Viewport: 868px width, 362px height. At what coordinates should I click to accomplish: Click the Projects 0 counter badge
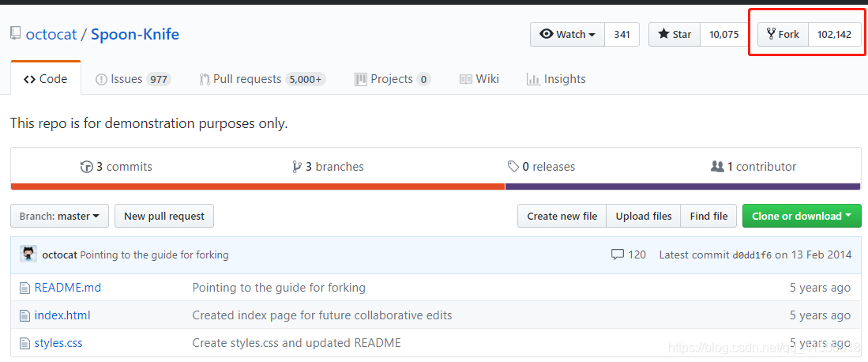[423, 79]
